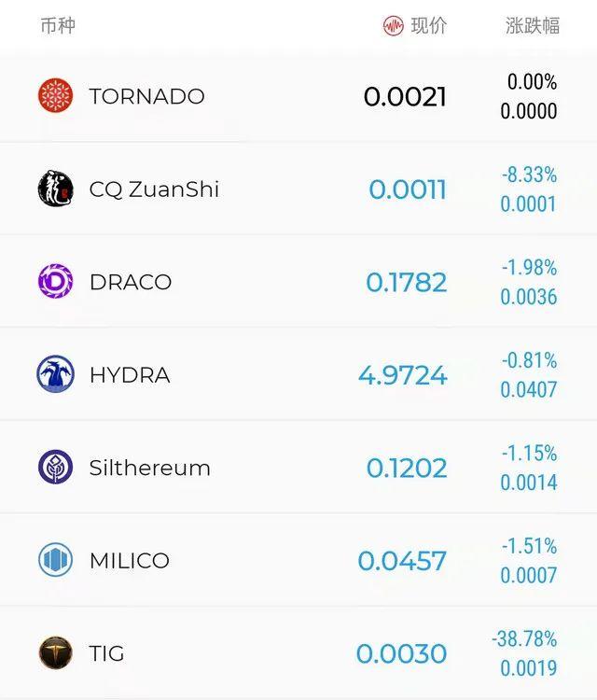Select the MILICO blue hexagon icon
Viewport: 597px width, 700px height.
(x=55, y=560)
